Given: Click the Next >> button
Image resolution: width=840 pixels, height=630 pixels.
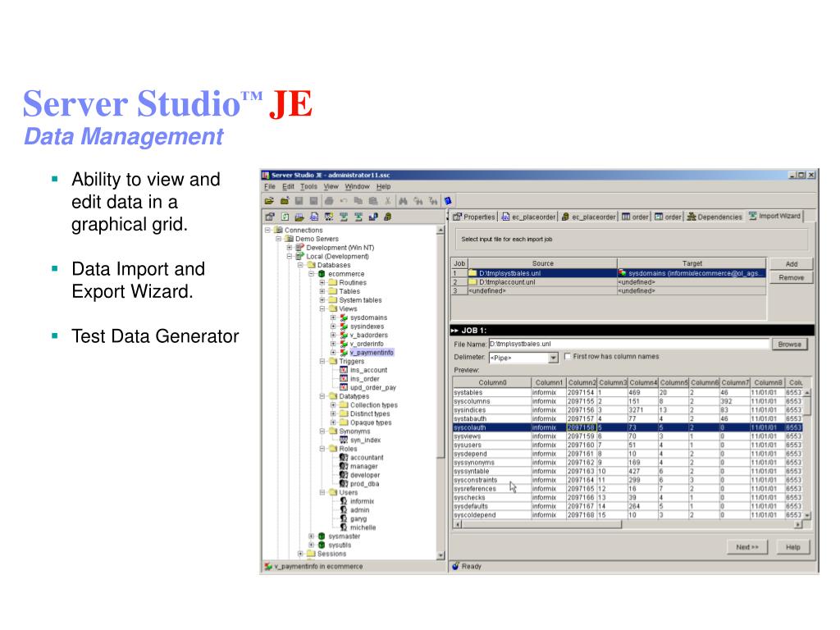Looking at the screenshot, I should point(747,547).
